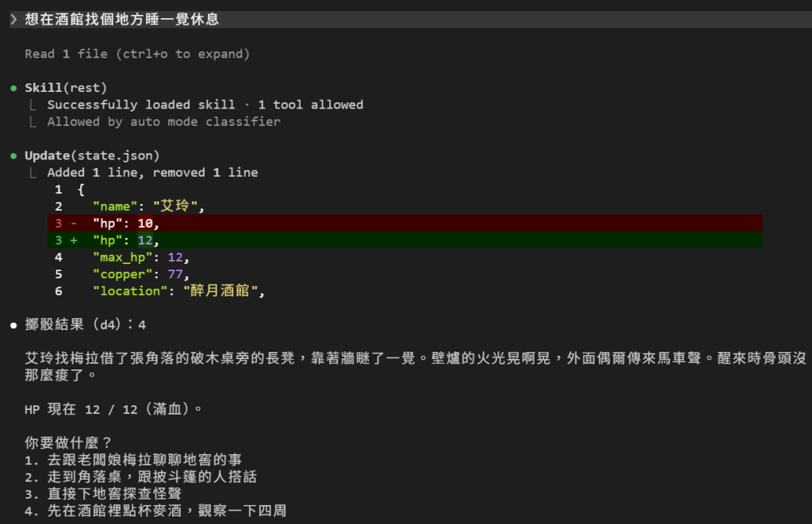Click 'Successfully loaded skill · 1 tool allowed'

tap(205, 105)
